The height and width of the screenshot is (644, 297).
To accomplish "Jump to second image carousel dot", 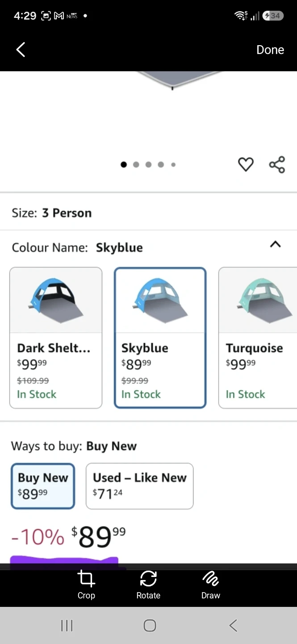I will pyautogui.click(x=136, y=165).
